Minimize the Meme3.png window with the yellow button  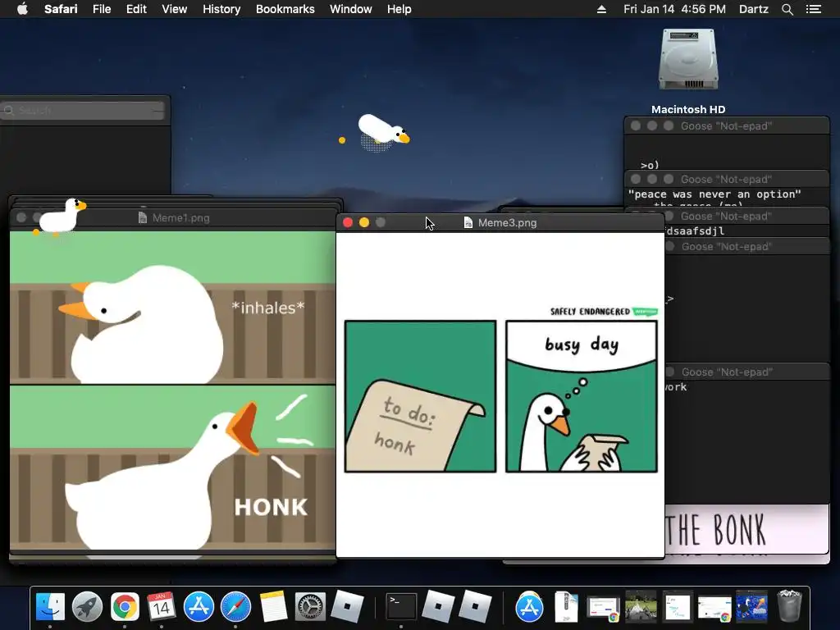(364, 222)
